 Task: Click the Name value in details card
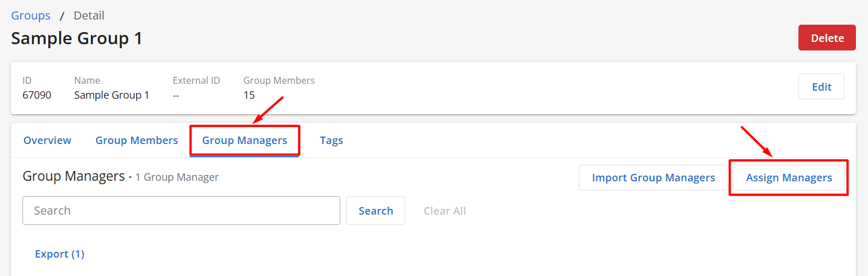click(112, 95)
